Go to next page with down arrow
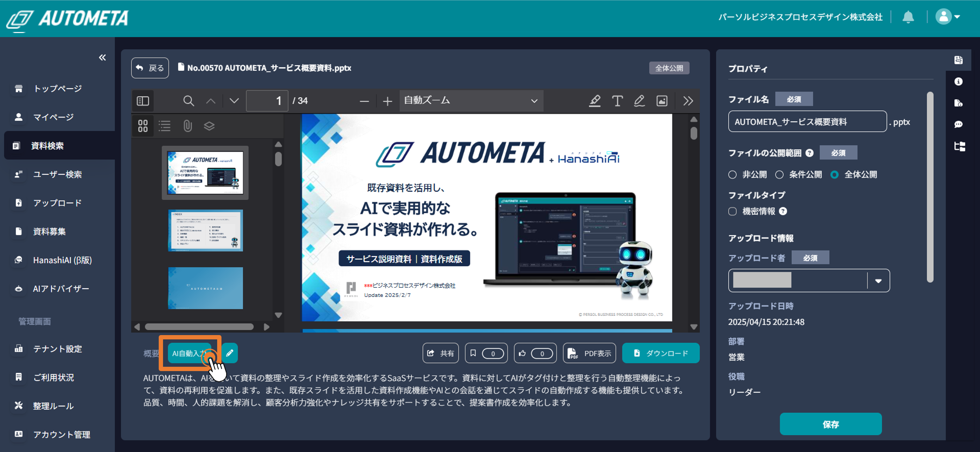Viewport: 980px width, 452px height. [x=234, y=101]
